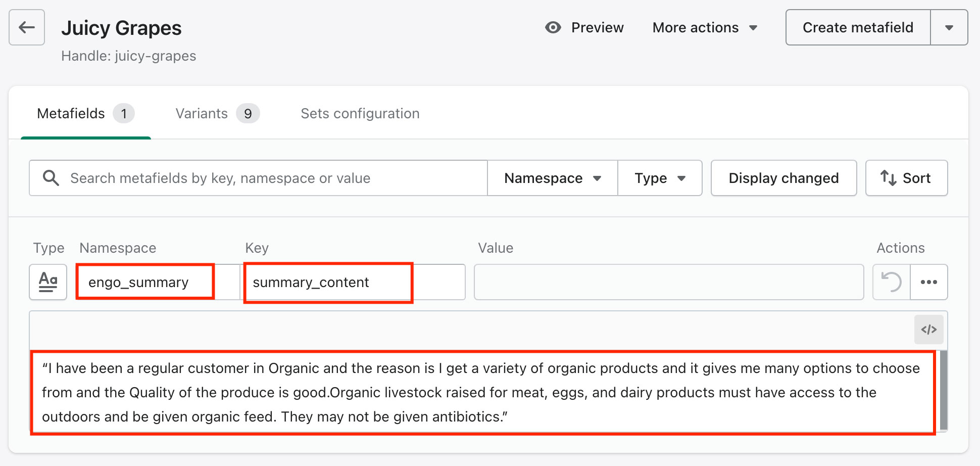This screenshot has height=466, width=980.
Task: Click the Create metafield button
Action: [857, 27]
